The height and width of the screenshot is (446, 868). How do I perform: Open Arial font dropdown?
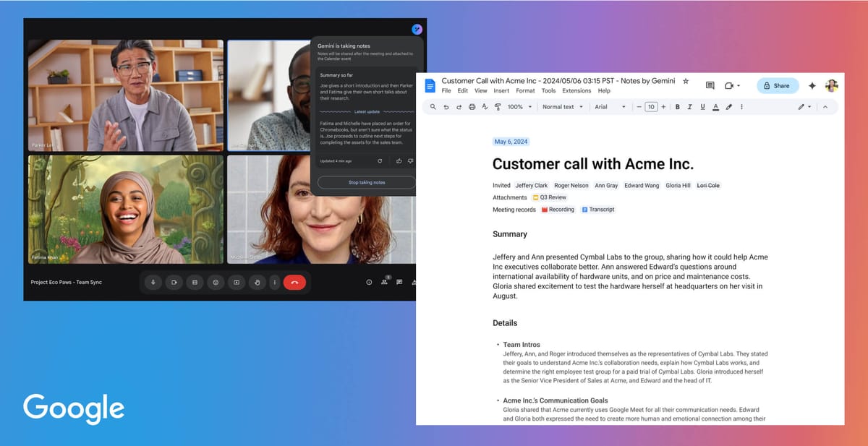pyautogui.click(x=610, y=107)
